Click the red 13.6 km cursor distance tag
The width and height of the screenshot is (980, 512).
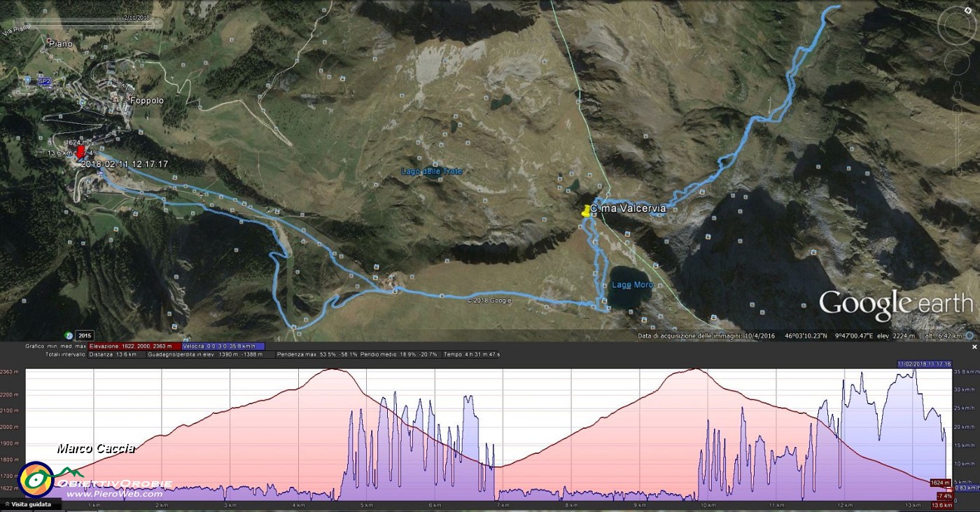(941, 505)
